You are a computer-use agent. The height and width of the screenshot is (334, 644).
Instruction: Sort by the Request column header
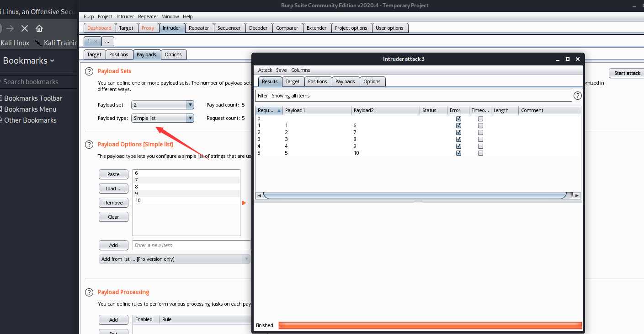269,110
